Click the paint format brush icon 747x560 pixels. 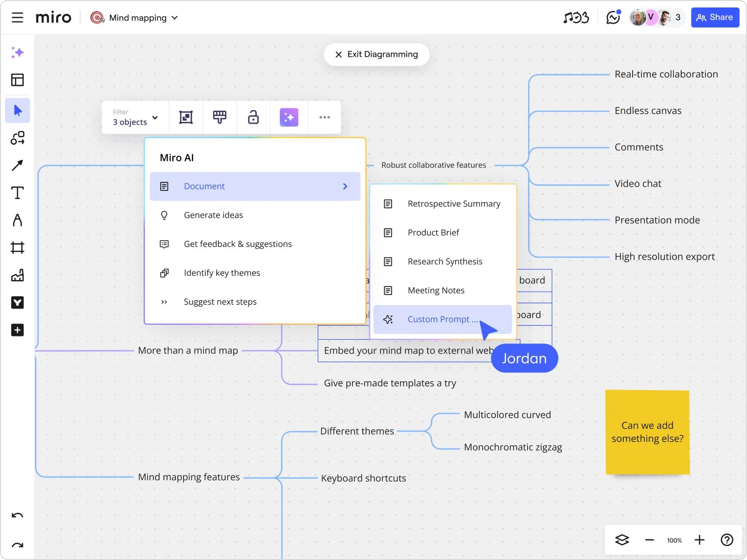click(x=219, y=117)
